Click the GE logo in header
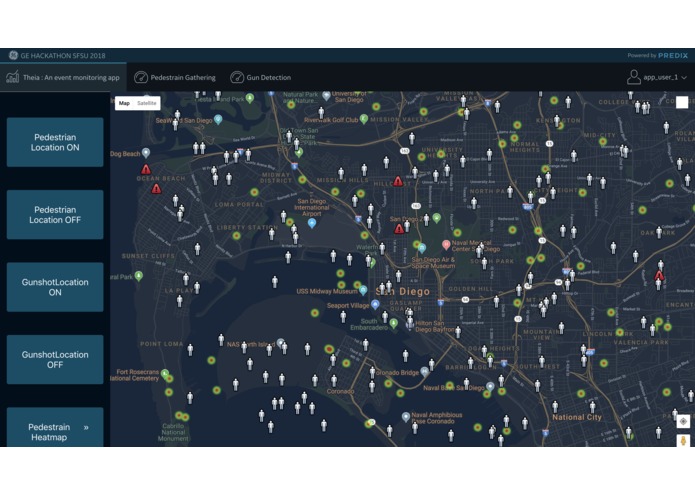Viewport: 695px width, 494px height. [x=13, y=55]
